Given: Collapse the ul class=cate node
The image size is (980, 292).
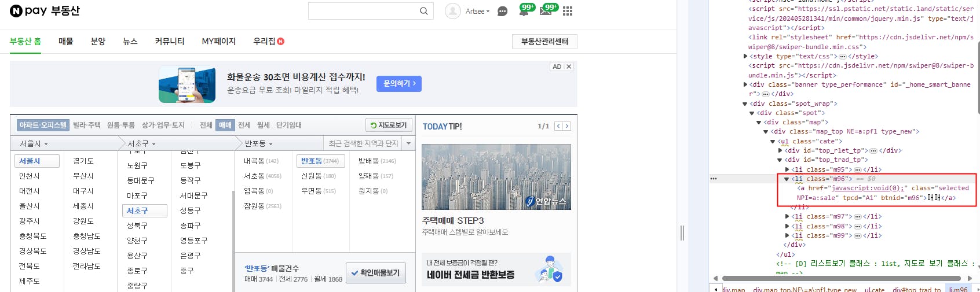Looking at the screenshot, I should coord(773,141).
